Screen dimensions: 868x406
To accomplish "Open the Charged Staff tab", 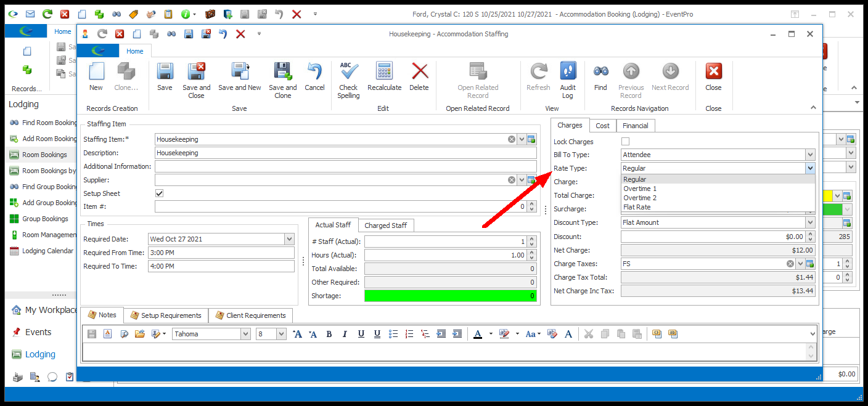I will pyautogui.click(x=386, y=225).
